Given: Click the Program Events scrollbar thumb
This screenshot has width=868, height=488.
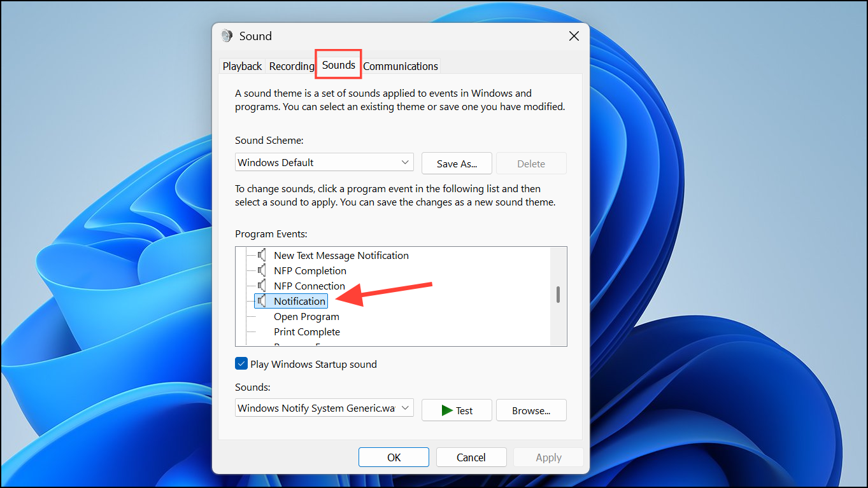Looking at the screenshot, I should [559, 294].
